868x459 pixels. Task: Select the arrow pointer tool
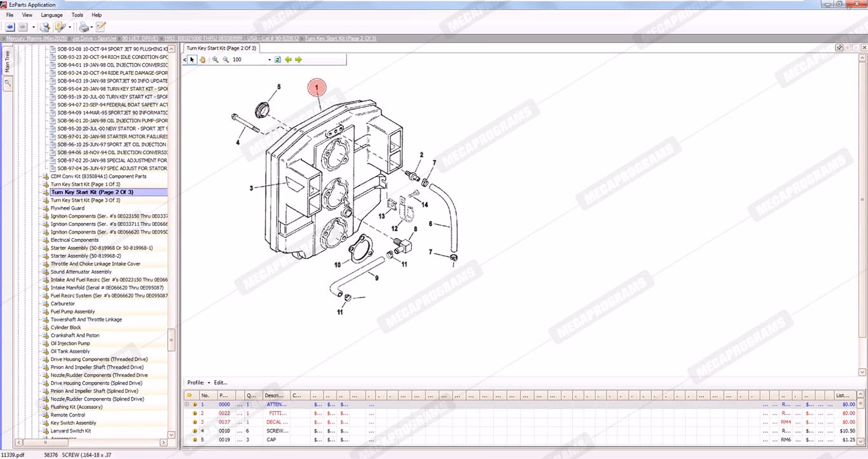tap(193, 60)
